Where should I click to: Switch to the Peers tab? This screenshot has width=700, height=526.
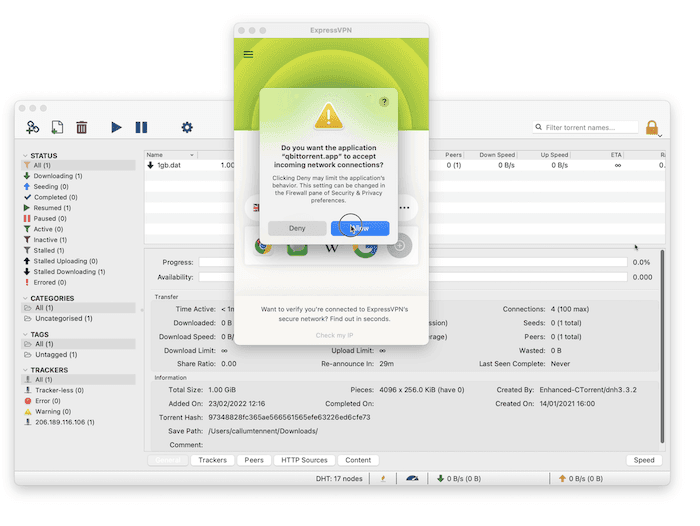254,460
